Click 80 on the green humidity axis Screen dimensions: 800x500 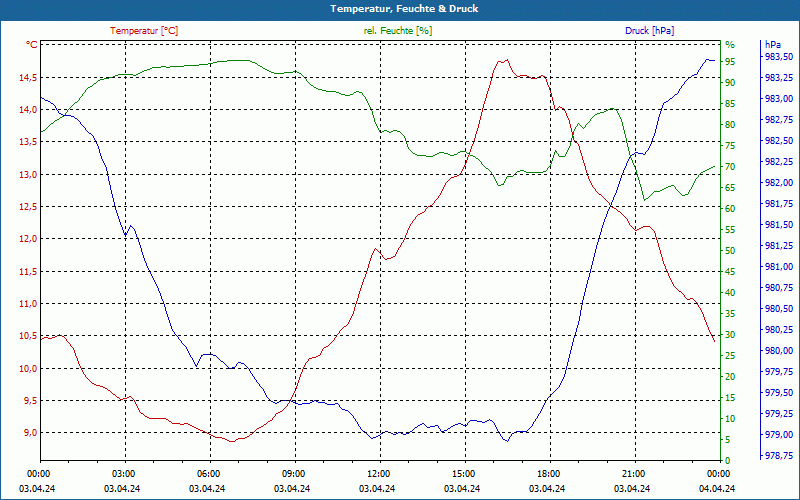tap(730, 124)
